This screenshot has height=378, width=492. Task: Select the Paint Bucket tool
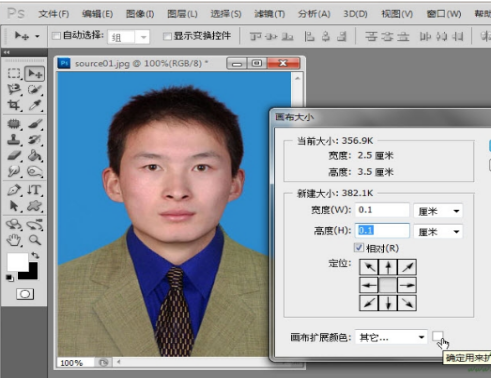(35, 156)
